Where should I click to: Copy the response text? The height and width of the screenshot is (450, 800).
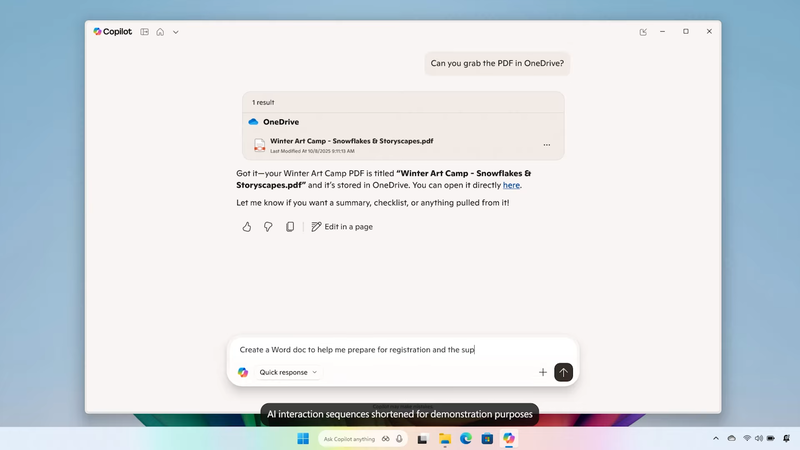(290, 227)
